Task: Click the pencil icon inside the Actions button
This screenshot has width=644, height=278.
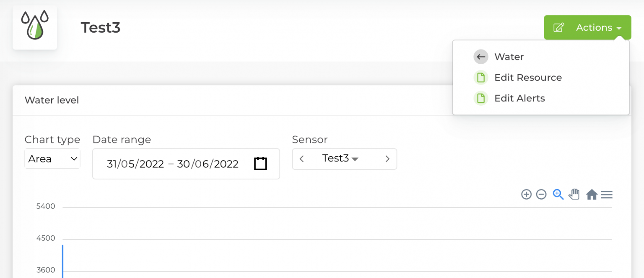Action: (558, 27)
